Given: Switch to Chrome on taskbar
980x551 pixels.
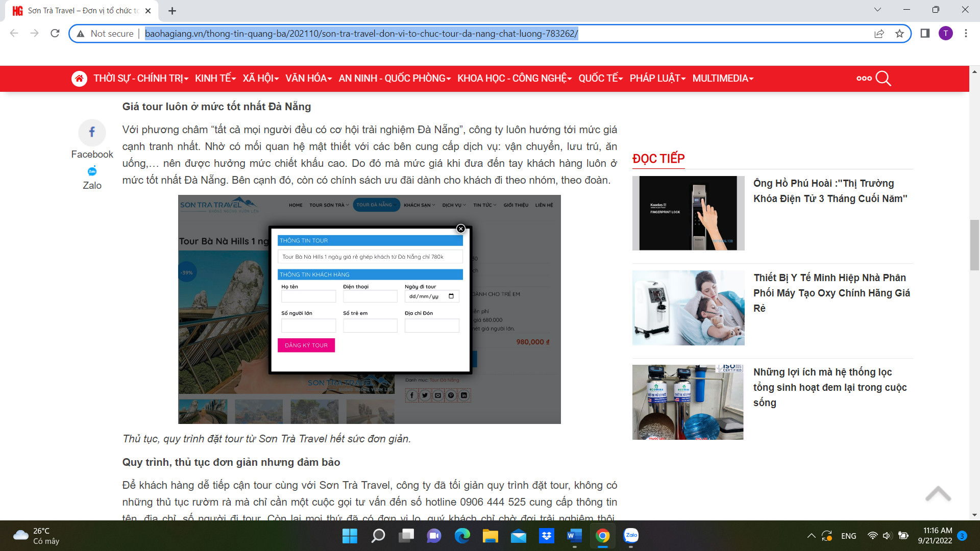Looking at the screenshot, I should coord(603,536).
